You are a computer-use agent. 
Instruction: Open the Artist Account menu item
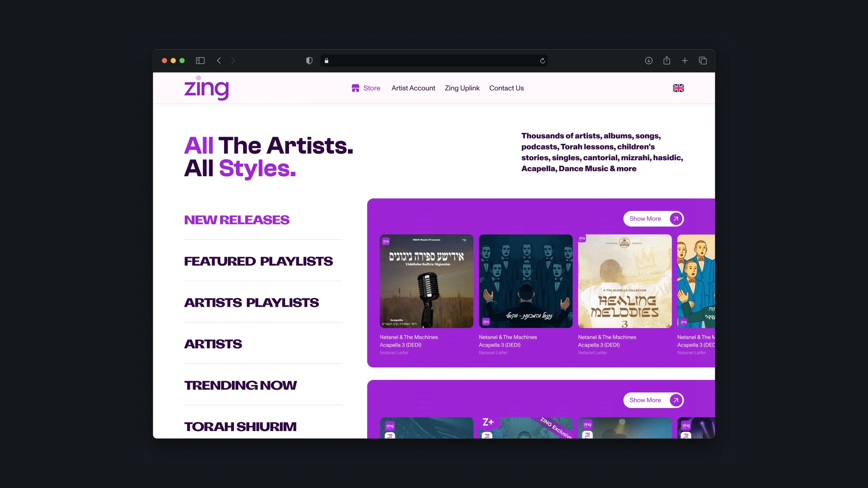click(x=413, y=88)
